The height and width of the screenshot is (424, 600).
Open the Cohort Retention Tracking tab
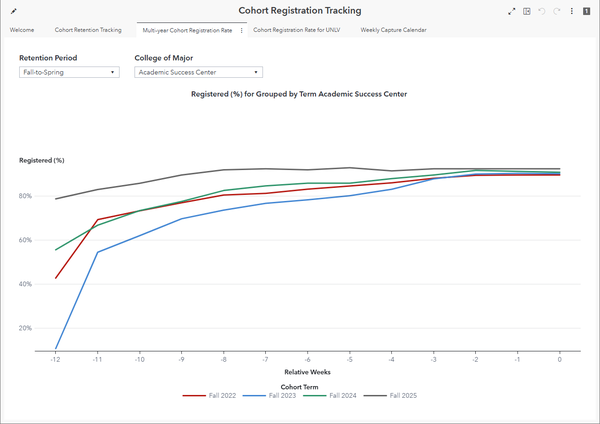tap(88, 30)
